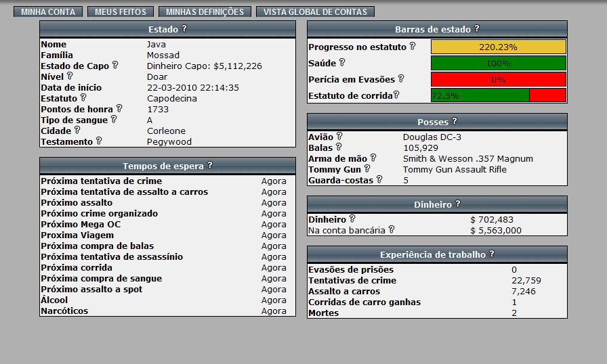Click help icon beside Tommy Gun label

click(367, 168)
